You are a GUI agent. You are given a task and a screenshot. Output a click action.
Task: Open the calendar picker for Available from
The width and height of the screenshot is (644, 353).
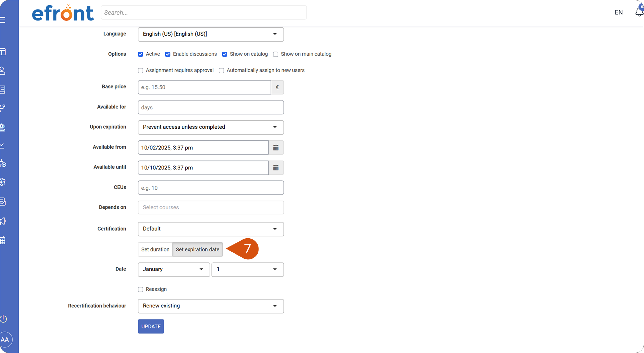tap(276, 147)
